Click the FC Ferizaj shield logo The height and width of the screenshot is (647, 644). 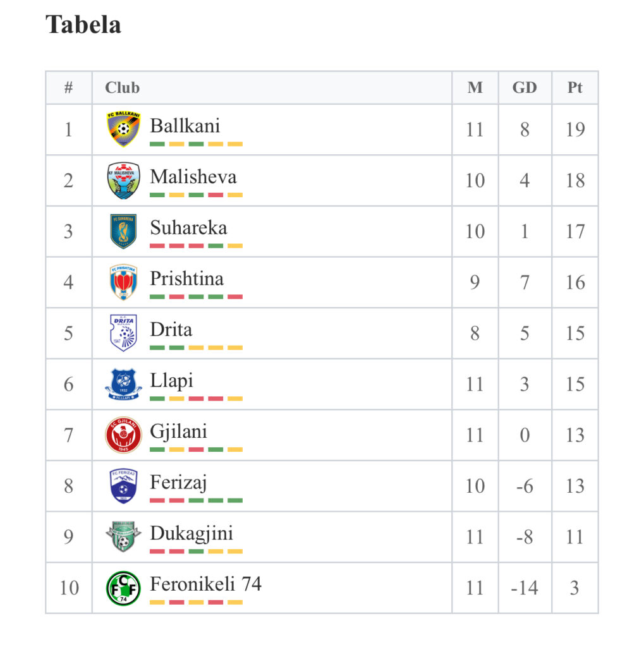pos(123,486)
